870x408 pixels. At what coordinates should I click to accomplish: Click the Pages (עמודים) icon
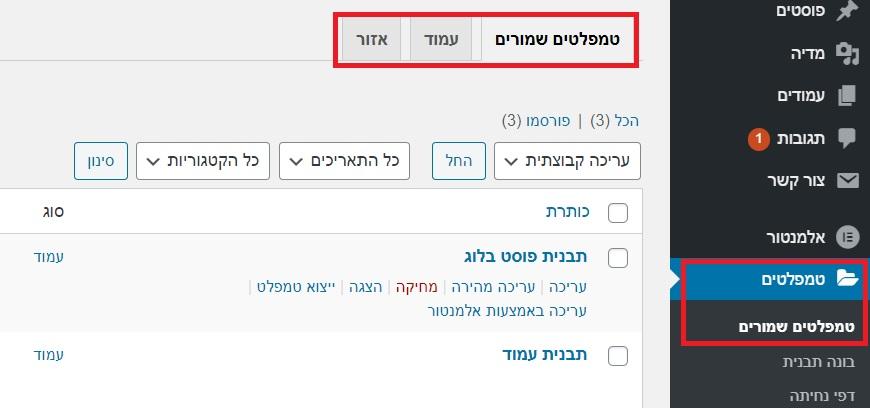pos(847,95)
